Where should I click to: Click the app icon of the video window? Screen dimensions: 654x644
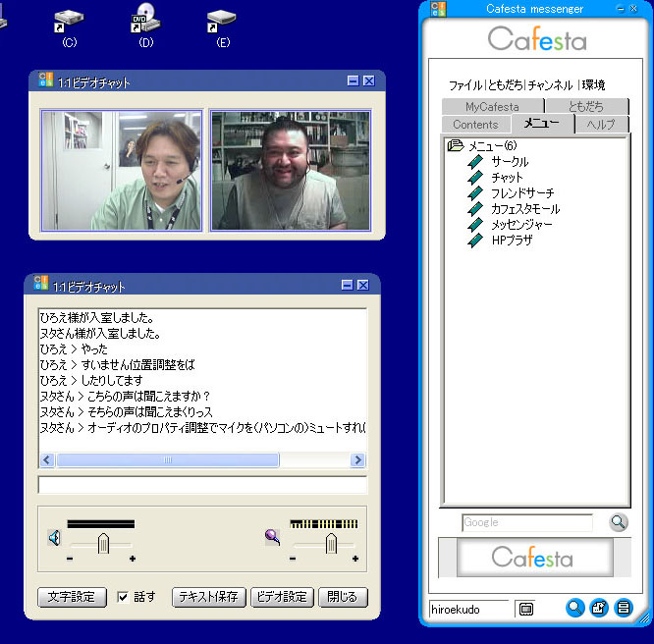[x=45, y=80]
